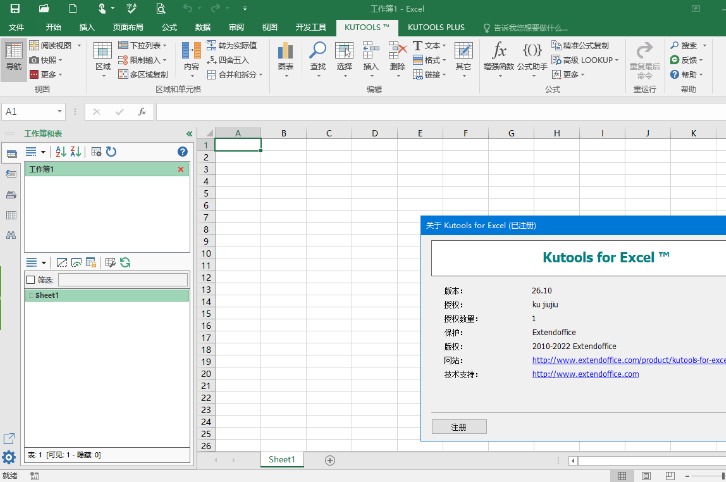Open the settings gear at the bottom left
This screenshot has width=726, height=482.
pyautogui.click(x=9, y=458)
